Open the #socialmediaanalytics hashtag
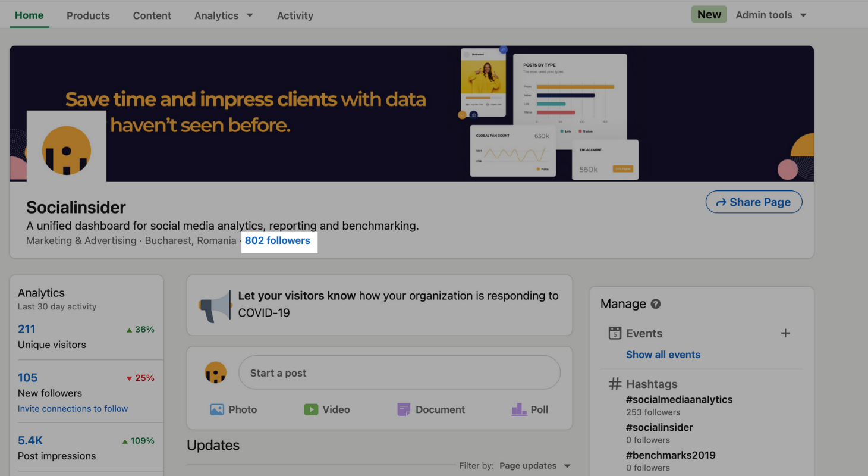The image size is (868, 476). 680,400
